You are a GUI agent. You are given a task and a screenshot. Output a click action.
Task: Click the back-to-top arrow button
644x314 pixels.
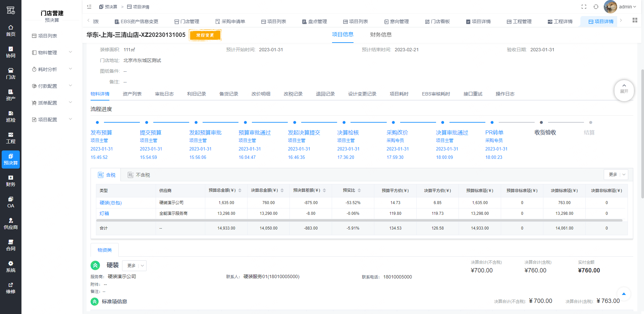tap(624, 294)
